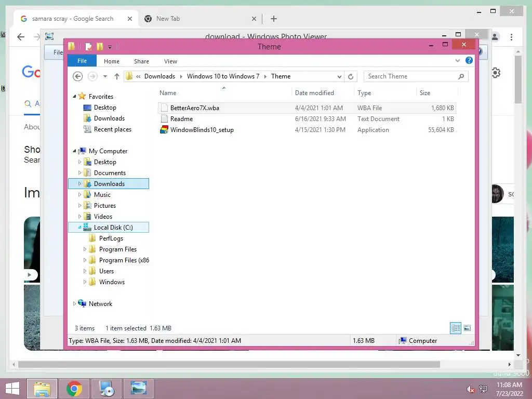Click the muted volume tray icon
Image resolution: width=532 pixels, height=399 pixels.
coord(470,389)
